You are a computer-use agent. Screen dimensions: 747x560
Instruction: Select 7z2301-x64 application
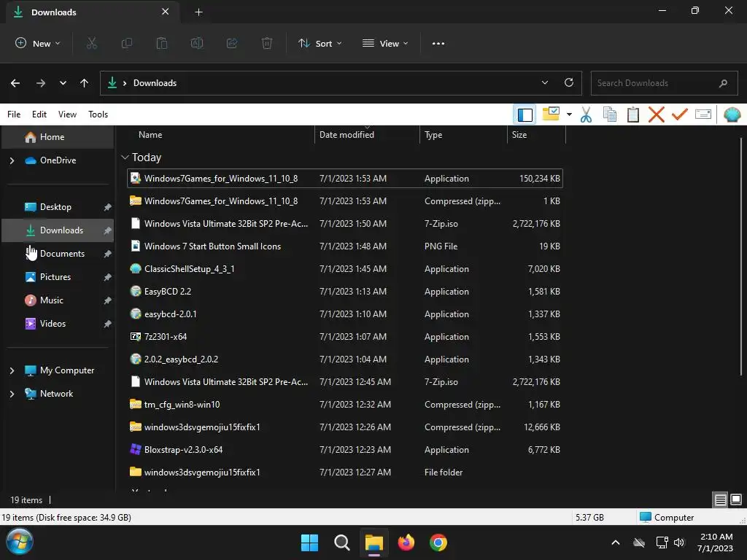tap(345, 337)
